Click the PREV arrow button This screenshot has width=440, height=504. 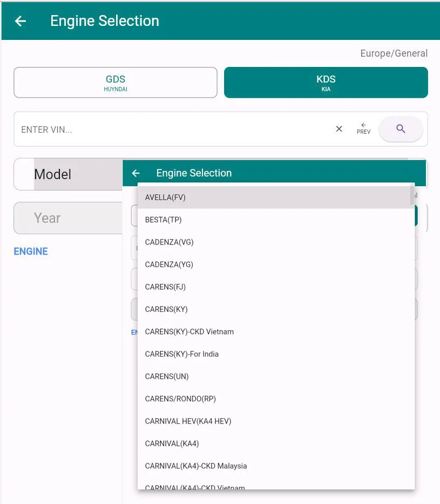(x=363, y=129)
